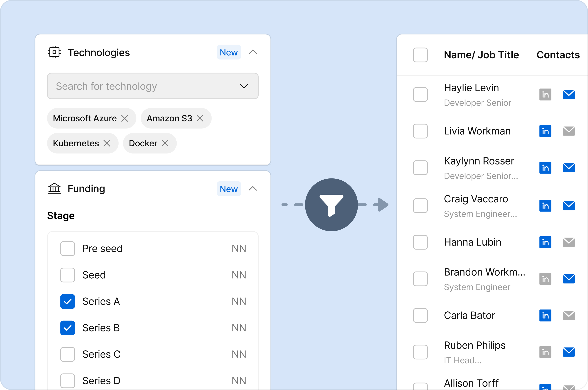Click the name Haylie Levin
This screenshot has width=588, height=390.
471,88
